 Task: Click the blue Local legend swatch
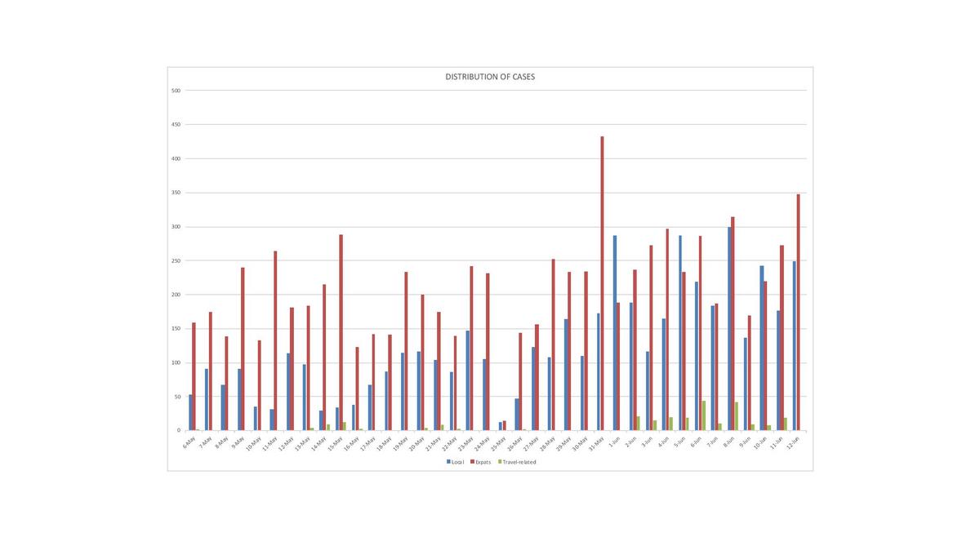(x=448, y=462)
